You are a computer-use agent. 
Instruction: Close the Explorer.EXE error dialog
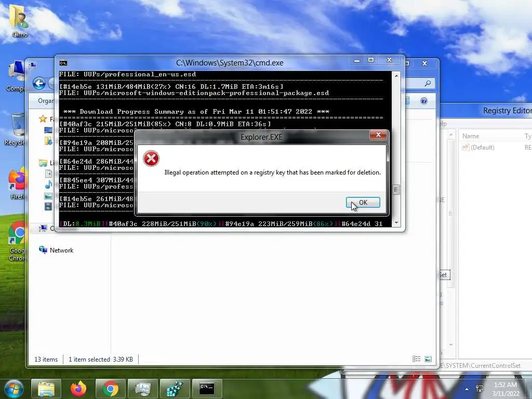378,135
